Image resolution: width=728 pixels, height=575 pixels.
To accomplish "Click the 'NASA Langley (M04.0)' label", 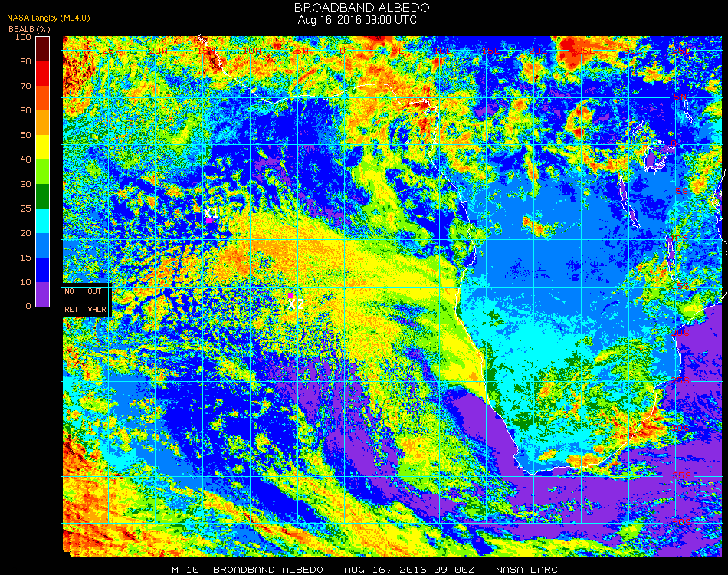I will pyautogui.click(x=48, y=18).
